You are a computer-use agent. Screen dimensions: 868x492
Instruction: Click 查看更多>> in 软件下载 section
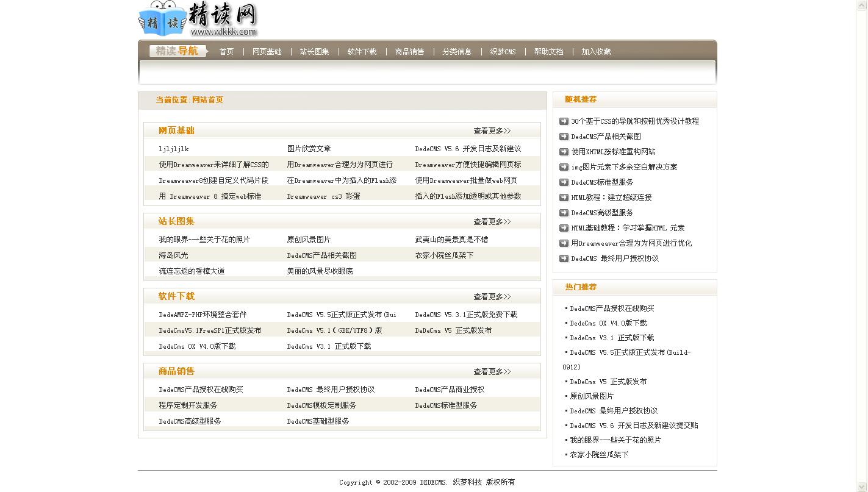click(x=492, y=297)
